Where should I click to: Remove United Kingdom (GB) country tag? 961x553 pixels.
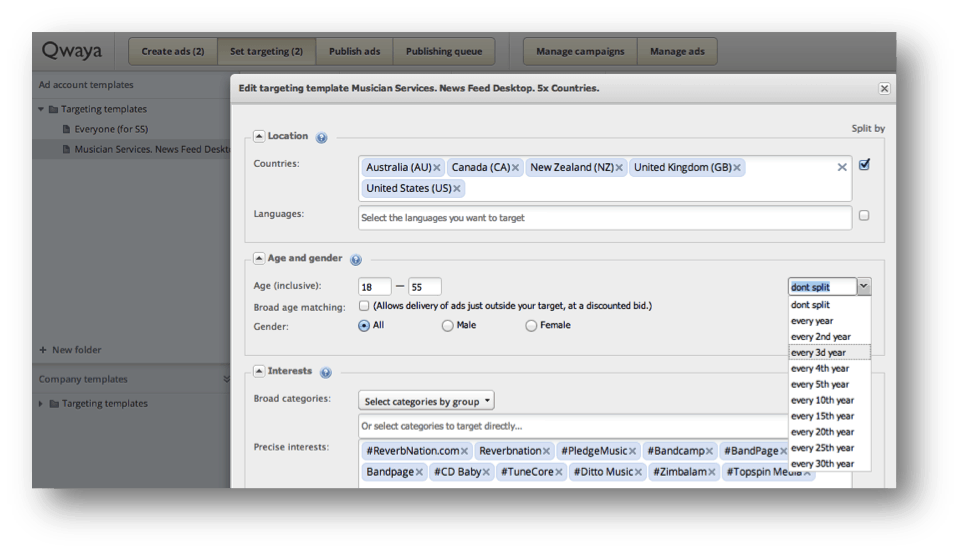click(x=737, y=167)
